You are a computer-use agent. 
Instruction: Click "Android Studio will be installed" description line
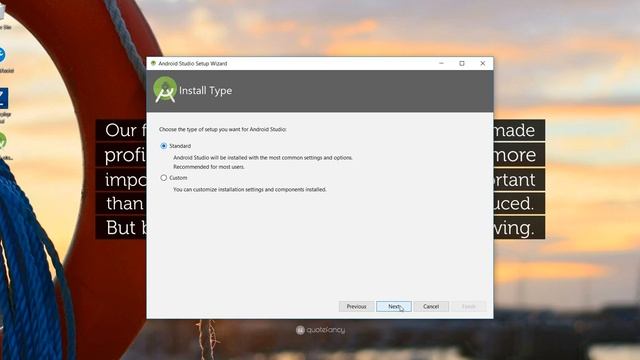(x=263, y=158)
